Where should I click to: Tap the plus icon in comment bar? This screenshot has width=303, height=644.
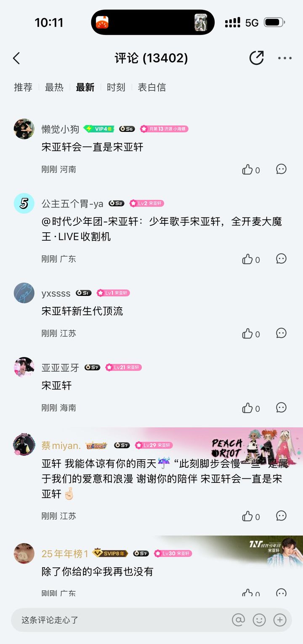click(280, 620)
